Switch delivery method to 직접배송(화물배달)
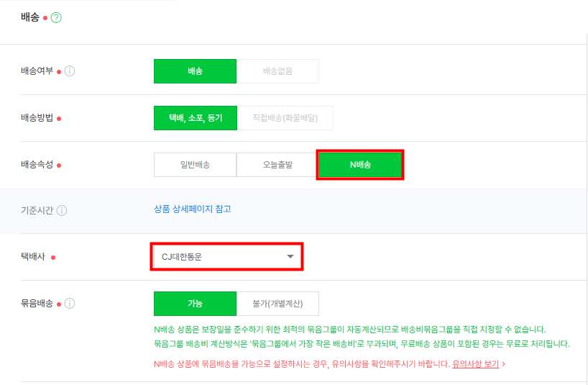 coord(285,118)
